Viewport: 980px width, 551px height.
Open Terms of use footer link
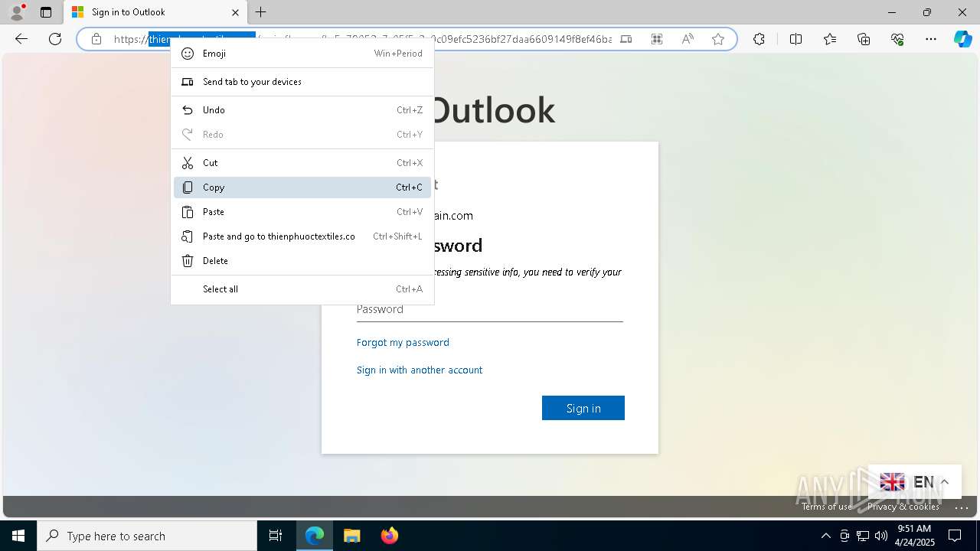(827, 507)
